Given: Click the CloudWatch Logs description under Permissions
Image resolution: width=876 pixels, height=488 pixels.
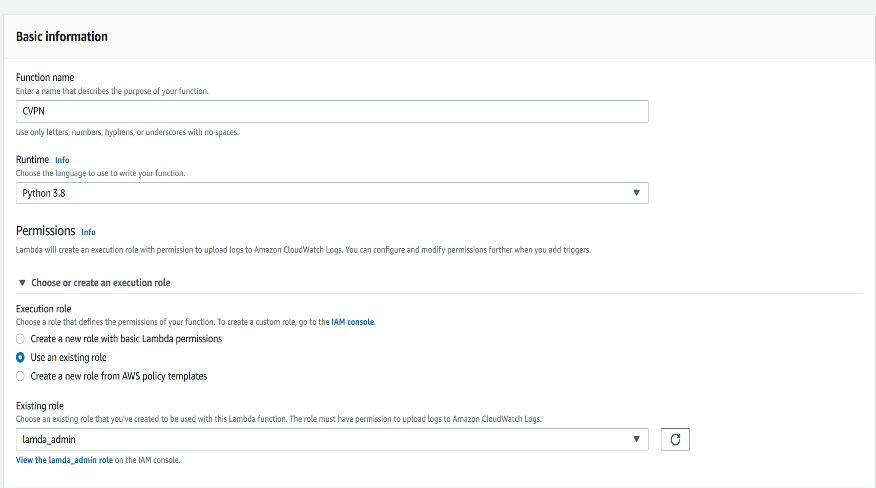Looking at the screenshot, I should [x=303, y=250].
